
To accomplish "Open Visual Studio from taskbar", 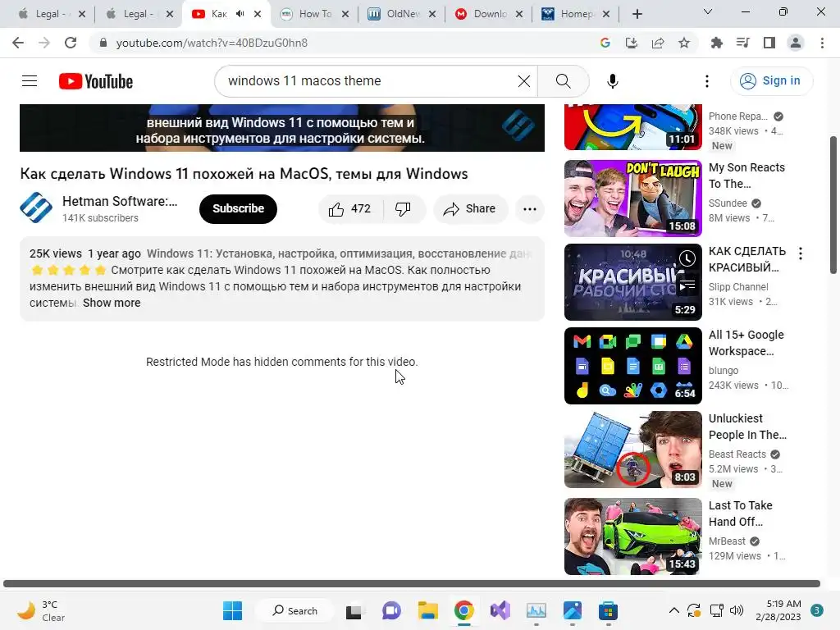I will point(500,610).
